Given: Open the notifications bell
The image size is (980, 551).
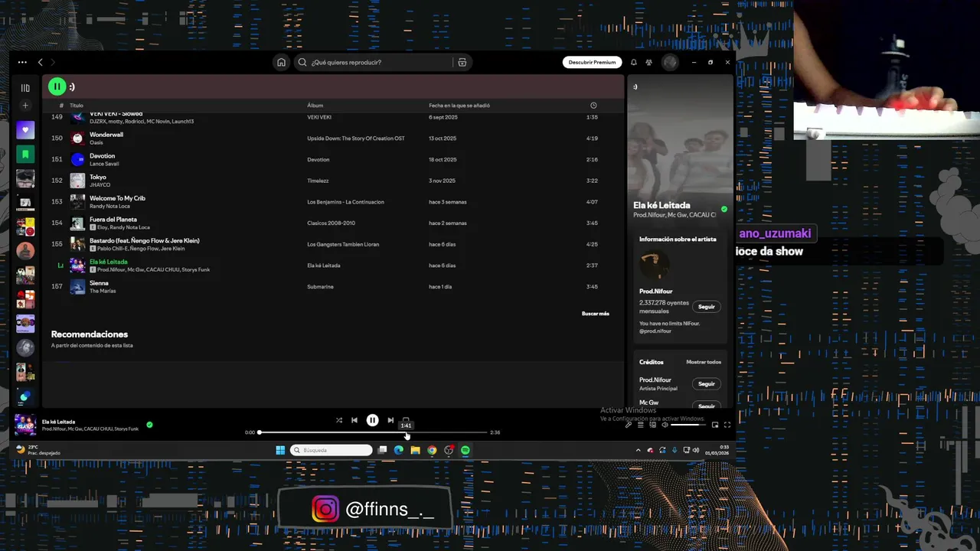Looking at the screenshot, I should [634, 62].
